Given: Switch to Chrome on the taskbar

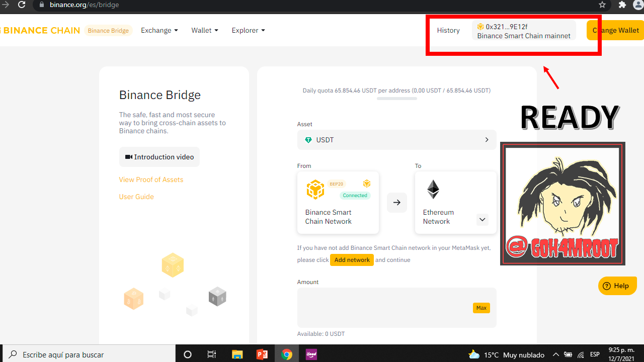Looking at the screenshot, I should pyautogui.click(x=287, y=354).
